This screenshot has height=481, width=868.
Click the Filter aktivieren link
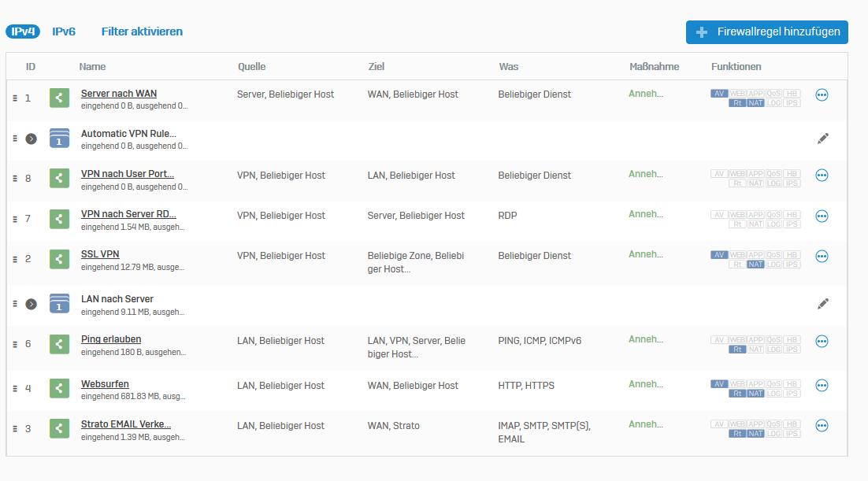[x=142, y=31]
